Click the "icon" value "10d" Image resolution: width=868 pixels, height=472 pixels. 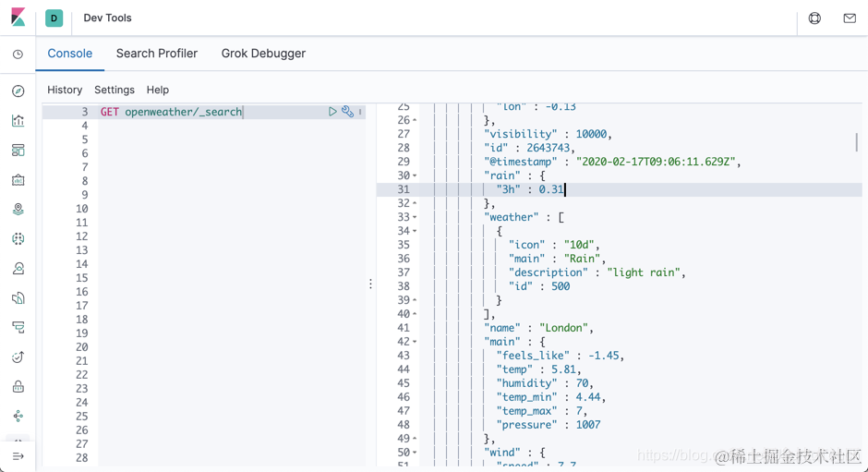(x=579, y=245)
